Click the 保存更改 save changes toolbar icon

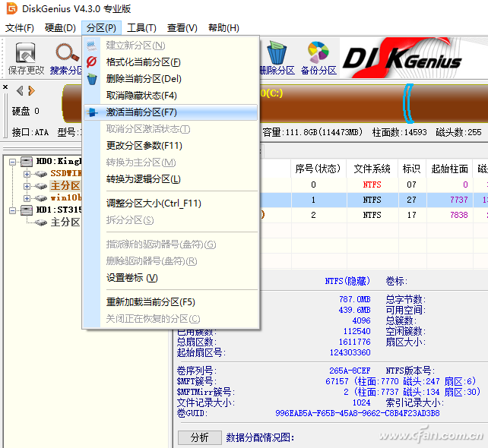tap(26, 52)
